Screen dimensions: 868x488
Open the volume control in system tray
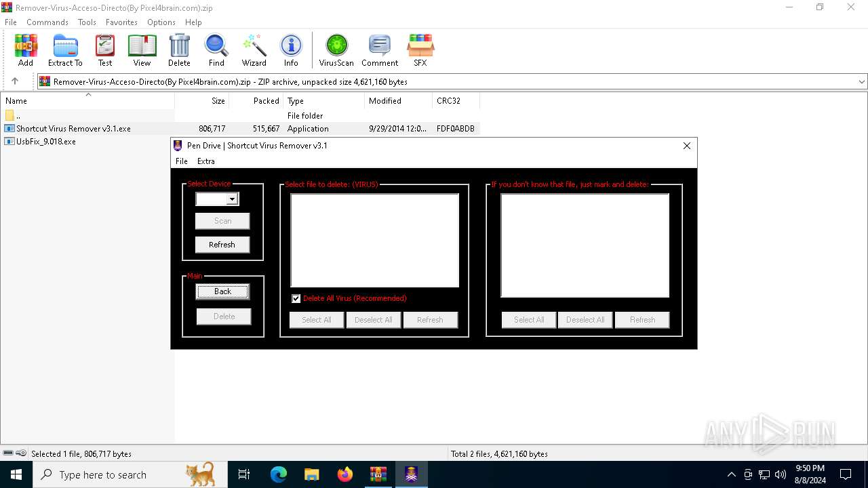pos(781,474)
